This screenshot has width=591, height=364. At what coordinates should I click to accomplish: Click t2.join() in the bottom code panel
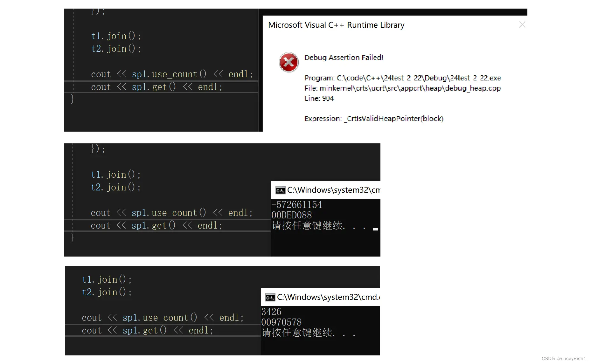pyautogui.click(x=107, y=292)
